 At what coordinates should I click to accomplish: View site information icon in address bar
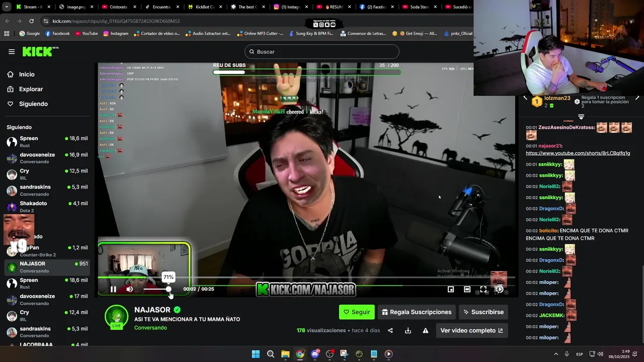point(46,21)
